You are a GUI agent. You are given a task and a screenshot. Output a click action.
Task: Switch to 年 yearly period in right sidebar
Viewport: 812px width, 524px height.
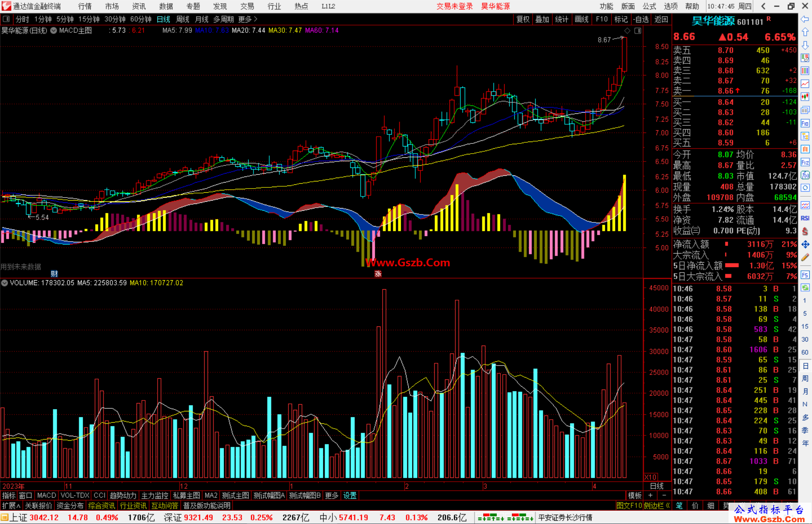[x=805, y=443]
